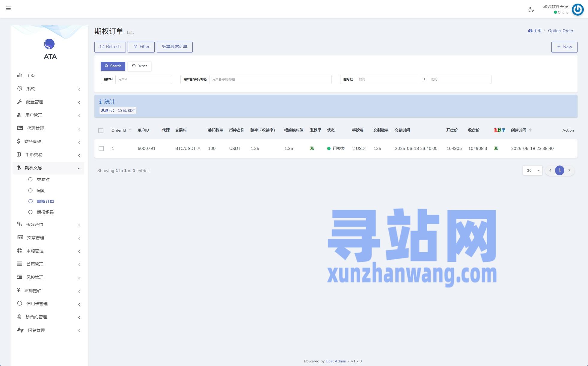Expand the 财务管理 menu chevron
588x366 pixels.
coord(79,142)
